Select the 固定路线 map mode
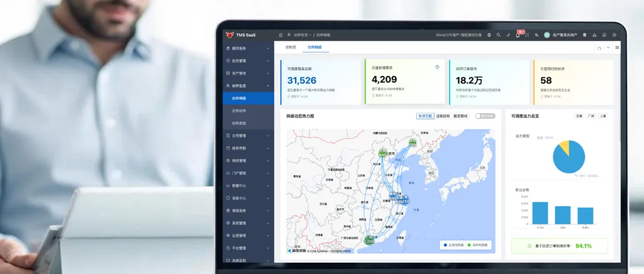Screen dimensions: 644x274 point(460,116)
